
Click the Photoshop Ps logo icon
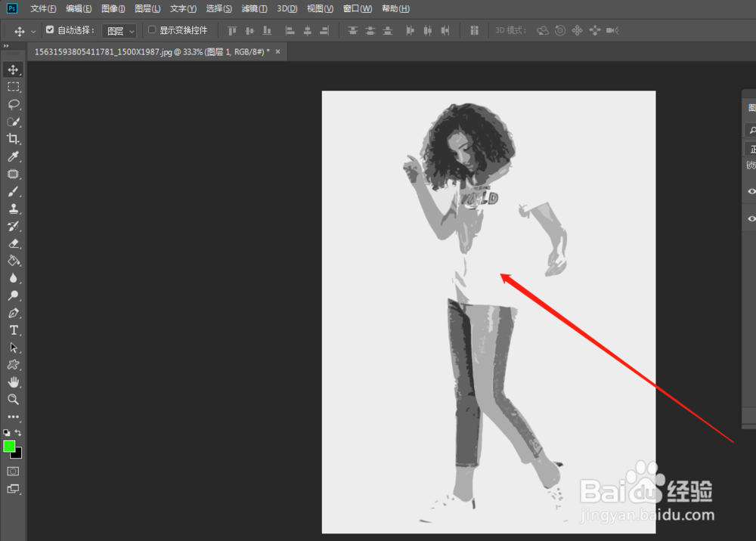(x=11, y=8)
